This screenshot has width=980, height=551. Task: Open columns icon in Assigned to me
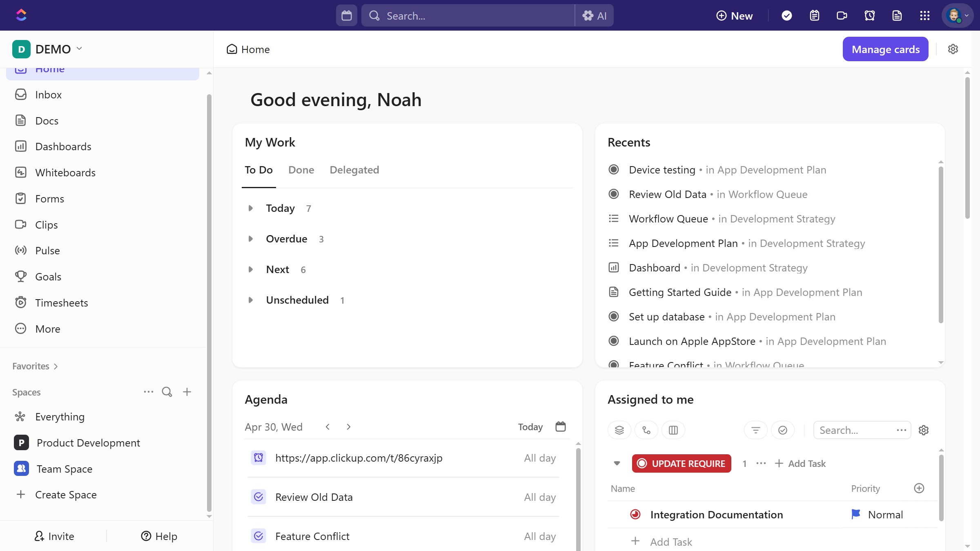[x=673, y=430]
